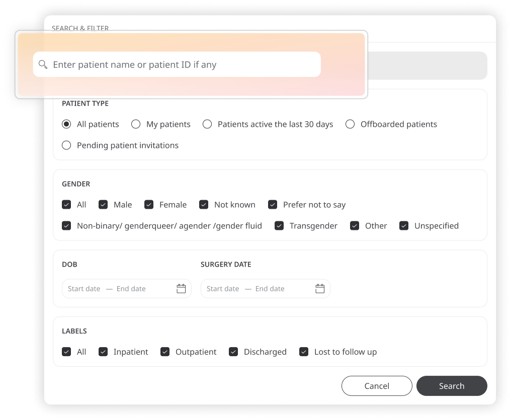Toggle the Male gender checkbox

pyautogui.click(x=103, y=205)
